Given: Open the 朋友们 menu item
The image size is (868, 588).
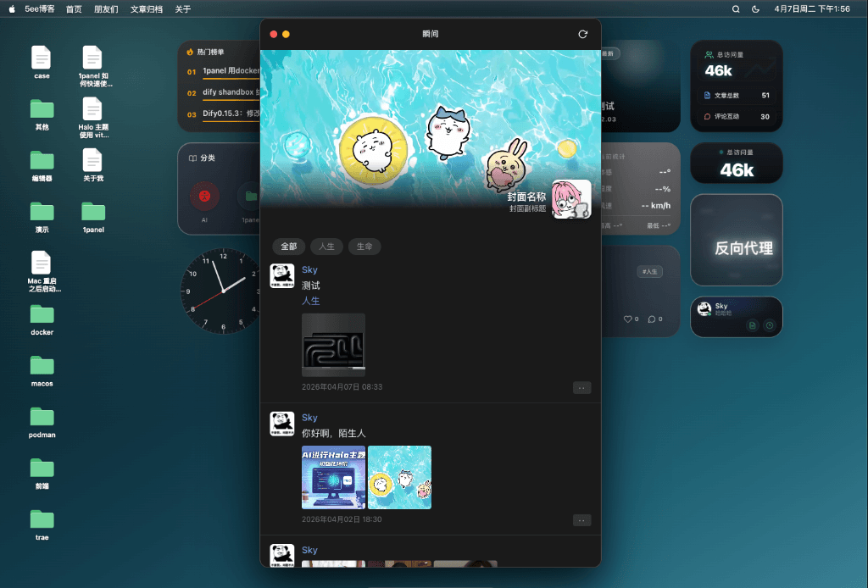Looking at the screenshot, I should coord(106,9).
